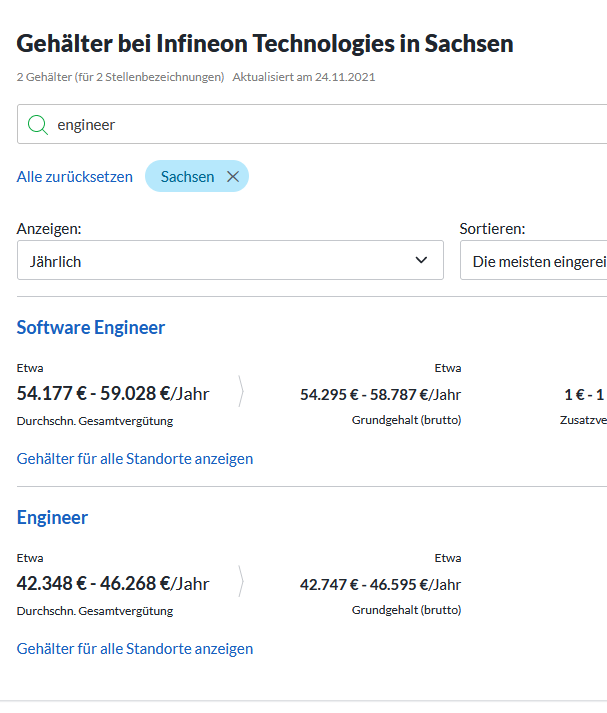Click Software Engineer base salary 54.295 € - 58.787 €
The height and width of the screenshot is (713, 607).
[380, 394]
